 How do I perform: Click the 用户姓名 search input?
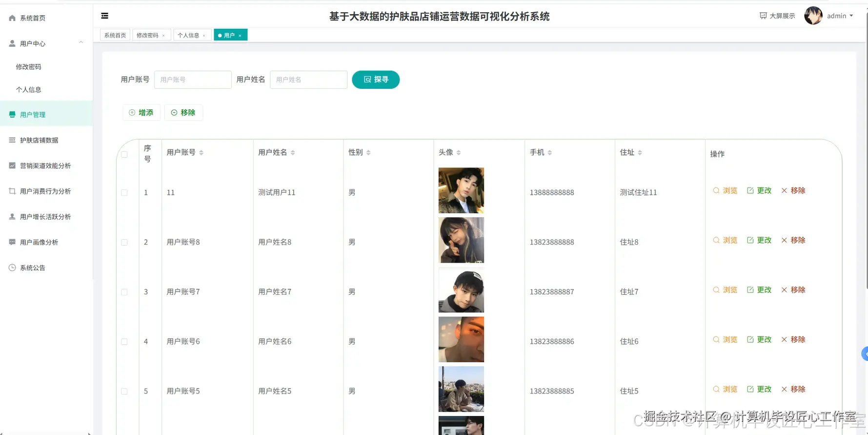[x=308, y=80]
